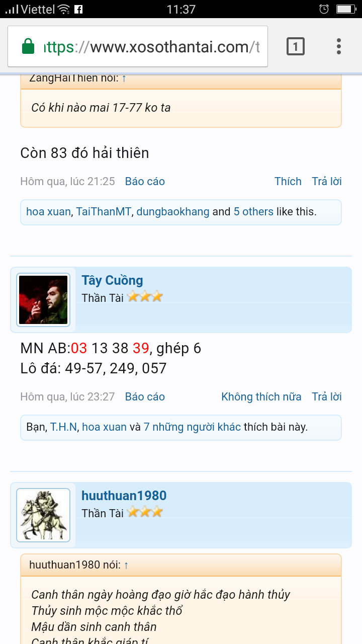Viewport: 362px width, 644px height.
Task: Open T.H.N's profile link
Action: coord(63,427)
